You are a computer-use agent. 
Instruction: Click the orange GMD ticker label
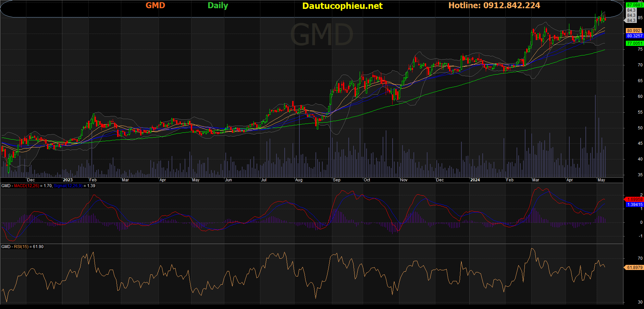click(155, 5)
